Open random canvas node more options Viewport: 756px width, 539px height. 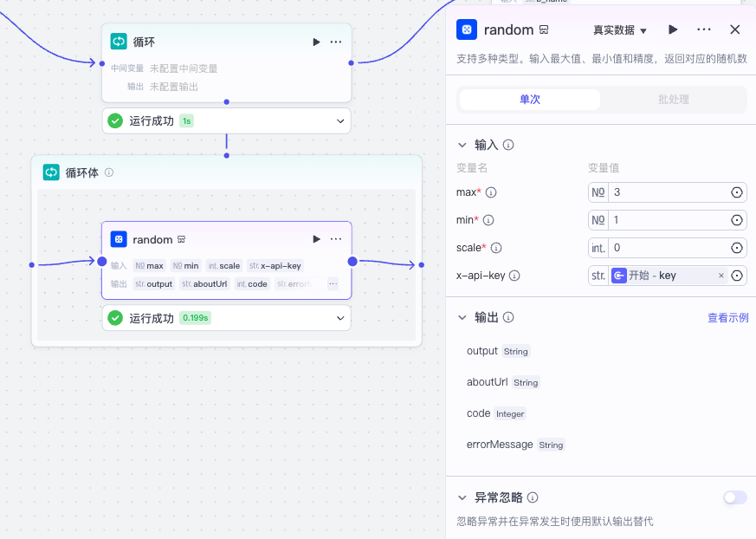336,239
